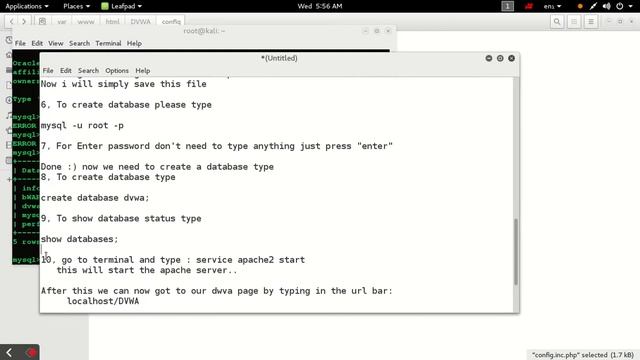640x360 pixels.
Task: Click the clock Wed 5:56 AM
Action: (320, 6)
